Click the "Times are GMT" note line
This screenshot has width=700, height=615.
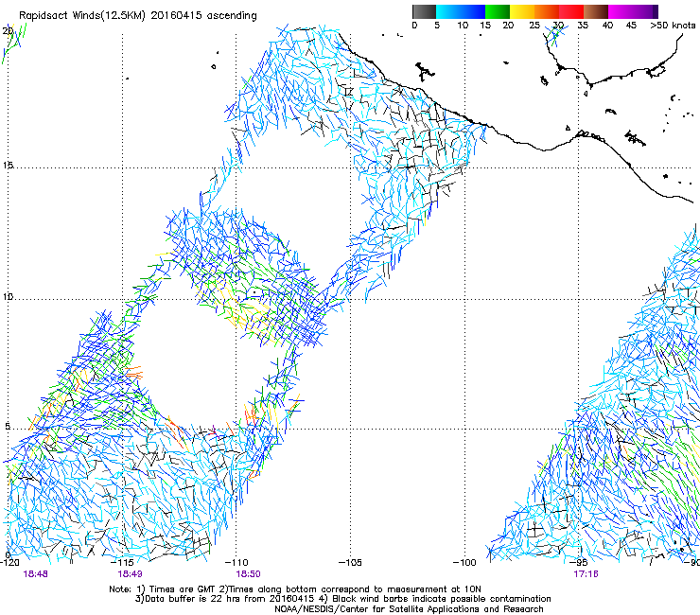(295, 589)
